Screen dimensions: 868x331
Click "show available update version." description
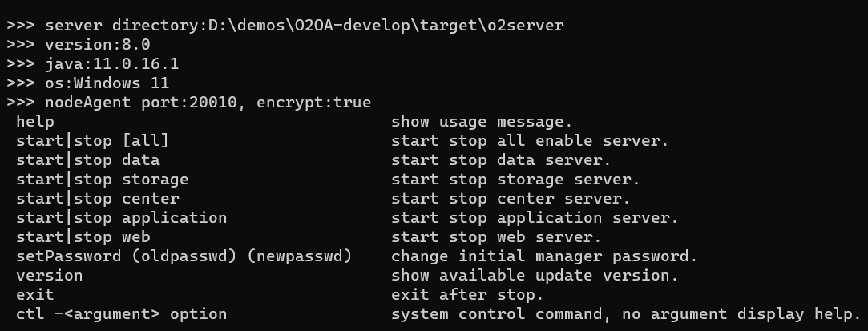[x=535, y=275]
